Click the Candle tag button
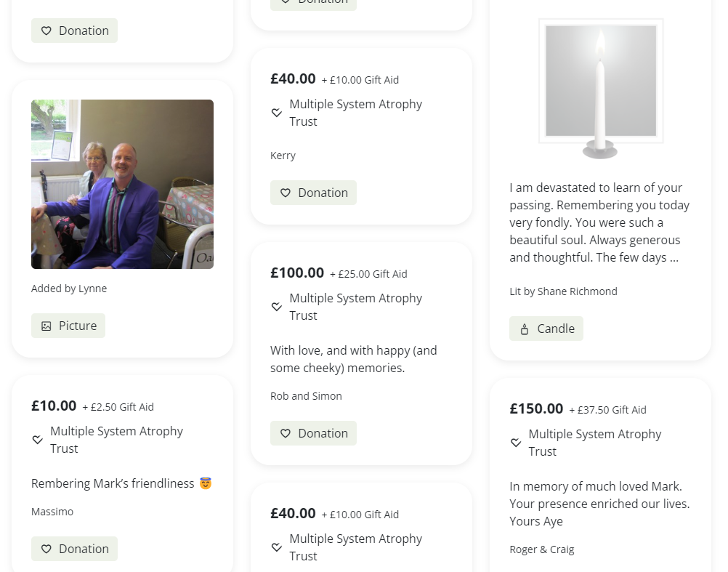This screenshot has height=572, width=728. tap(546, 329)
